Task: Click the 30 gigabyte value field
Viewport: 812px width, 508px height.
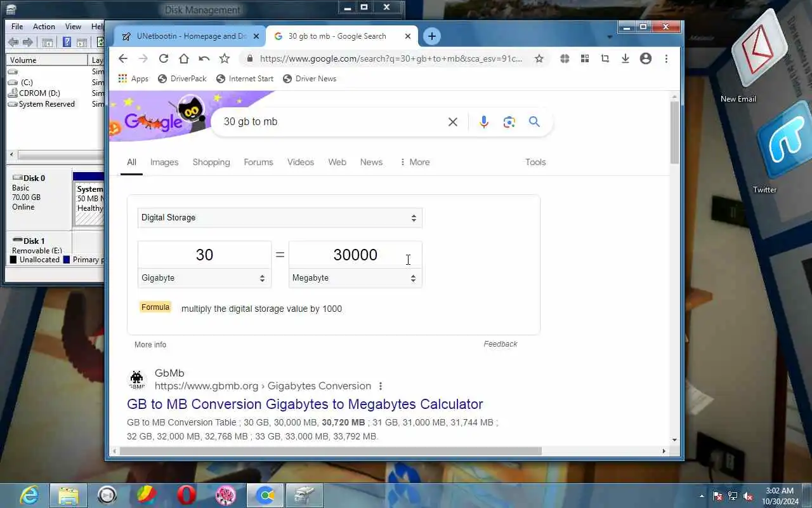Action: point(204,255)
